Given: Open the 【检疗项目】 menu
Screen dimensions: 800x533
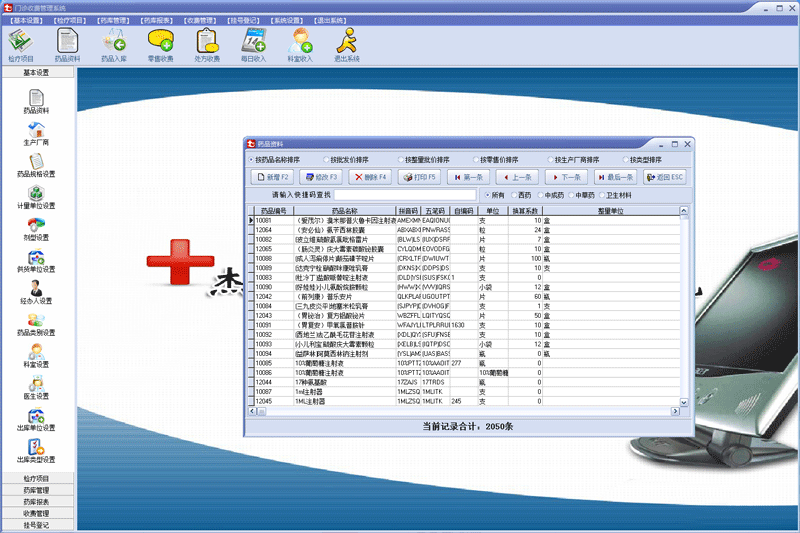Looking at the screenshot, I should (70, 20).
